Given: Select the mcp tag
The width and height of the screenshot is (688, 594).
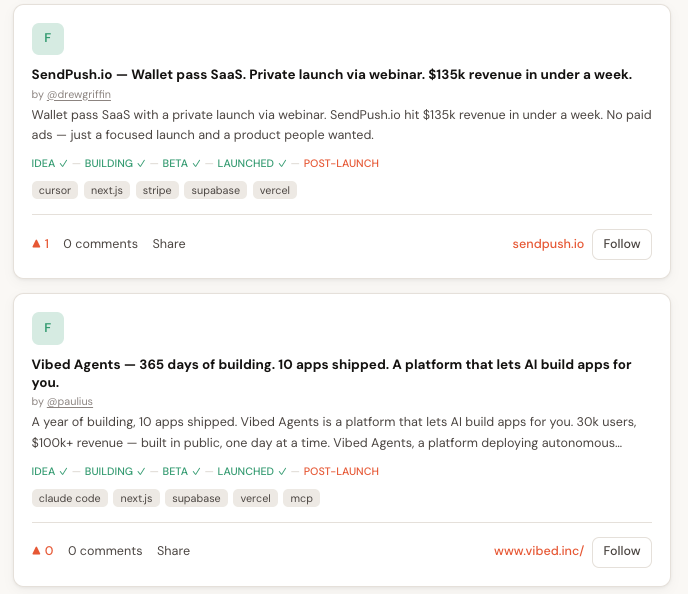Looking at the screenshot, I should 301,498.
